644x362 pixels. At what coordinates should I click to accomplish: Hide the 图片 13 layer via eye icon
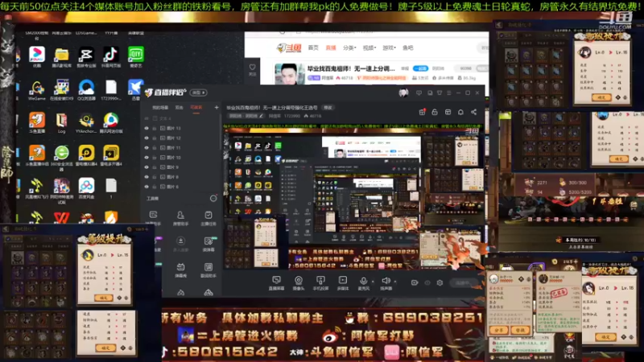coord(147,128)
